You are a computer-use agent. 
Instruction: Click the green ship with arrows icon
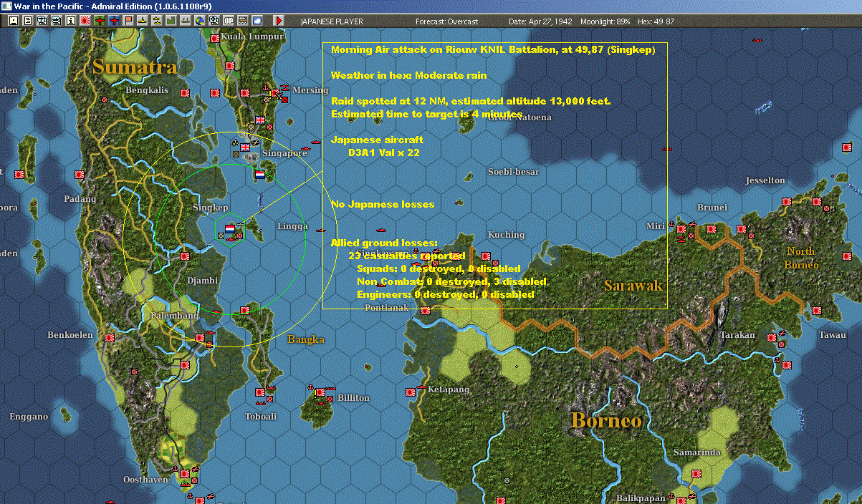pyautogui.click(x=186, y=21)
